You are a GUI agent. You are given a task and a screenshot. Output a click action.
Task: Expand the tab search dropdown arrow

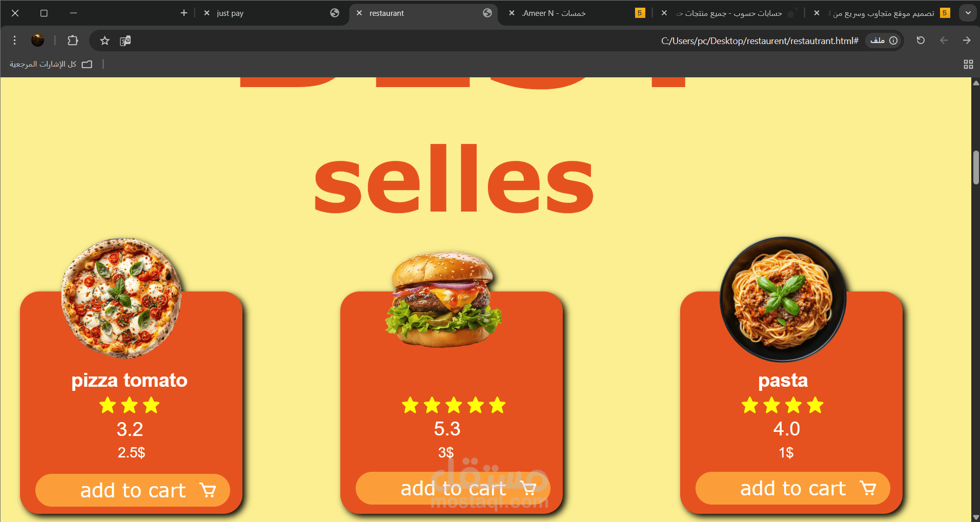(968, 13)
